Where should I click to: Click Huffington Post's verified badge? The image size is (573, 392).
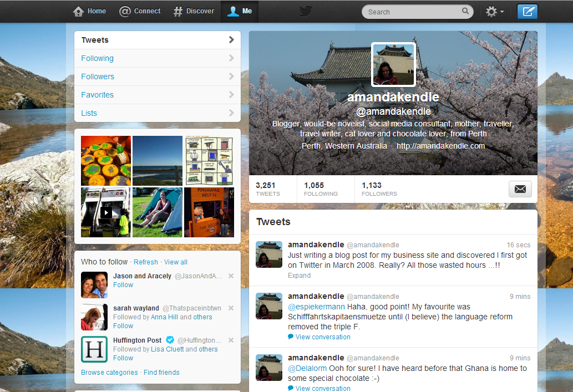point(171,340)
